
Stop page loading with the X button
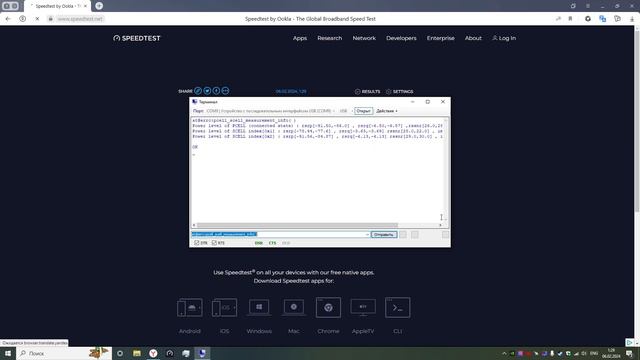(37, 19)
